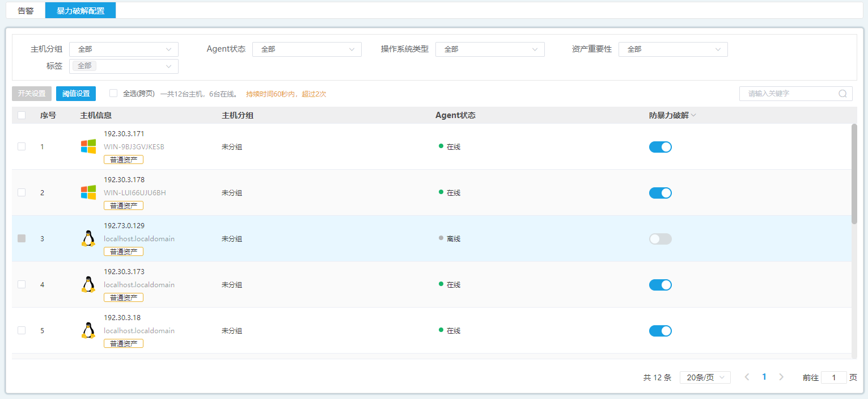Check the row 2 checkbox
The height and width of the screenshot is (399, 868).
(x=22, y=192)
